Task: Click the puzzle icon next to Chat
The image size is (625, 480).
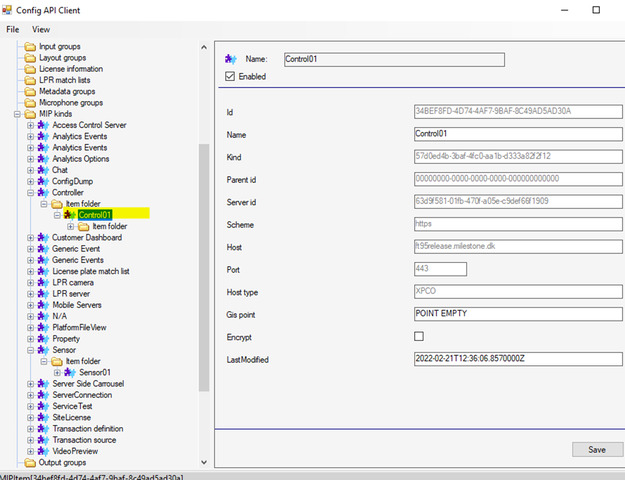Action: [44, 170]
